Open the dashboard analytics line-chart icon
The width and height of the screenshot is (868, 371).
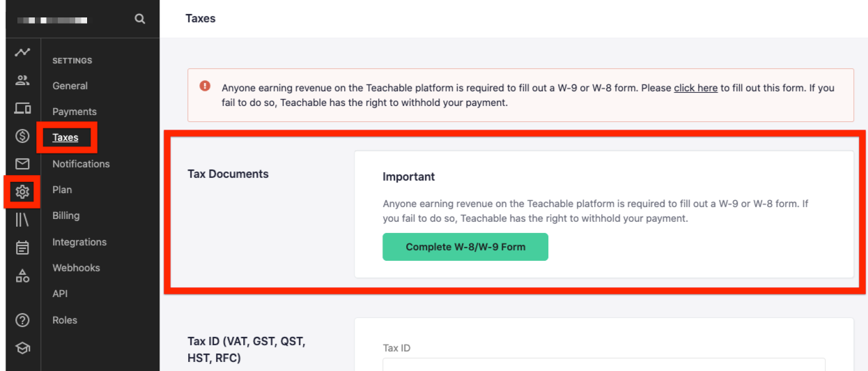tap(23, 53)
